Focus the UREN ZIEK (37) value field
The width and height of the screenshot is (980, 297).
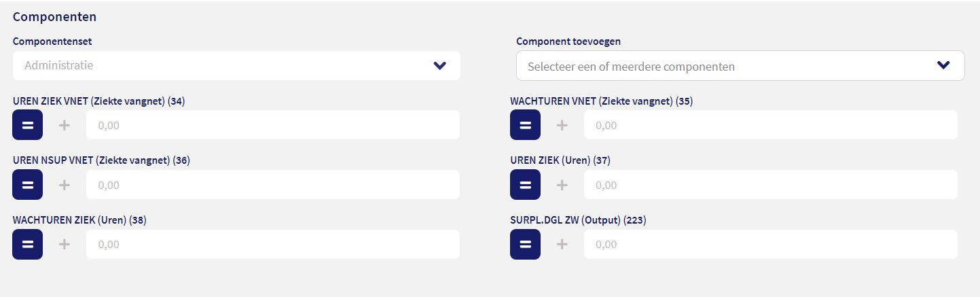click(x=769, y=185)
